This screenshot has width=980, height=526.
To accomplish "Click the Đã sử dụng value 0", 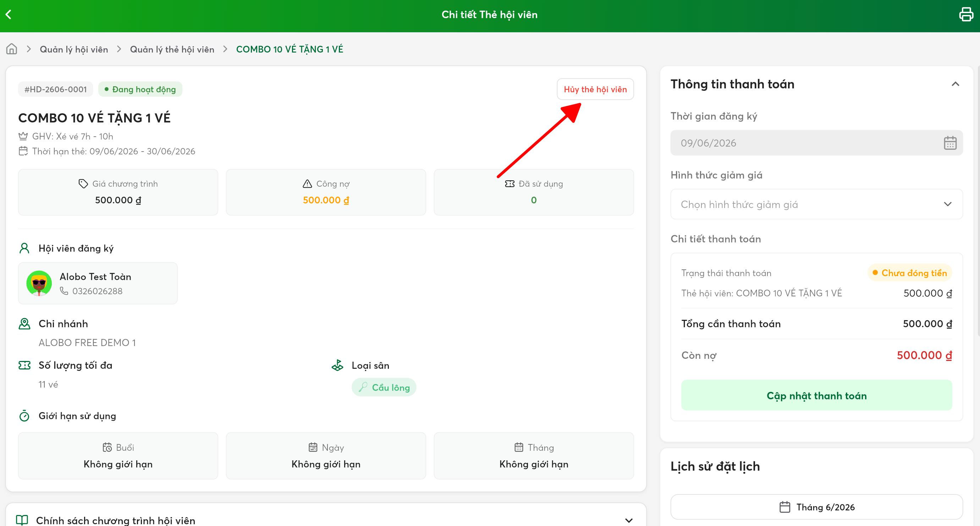I will tap(534, 200).
